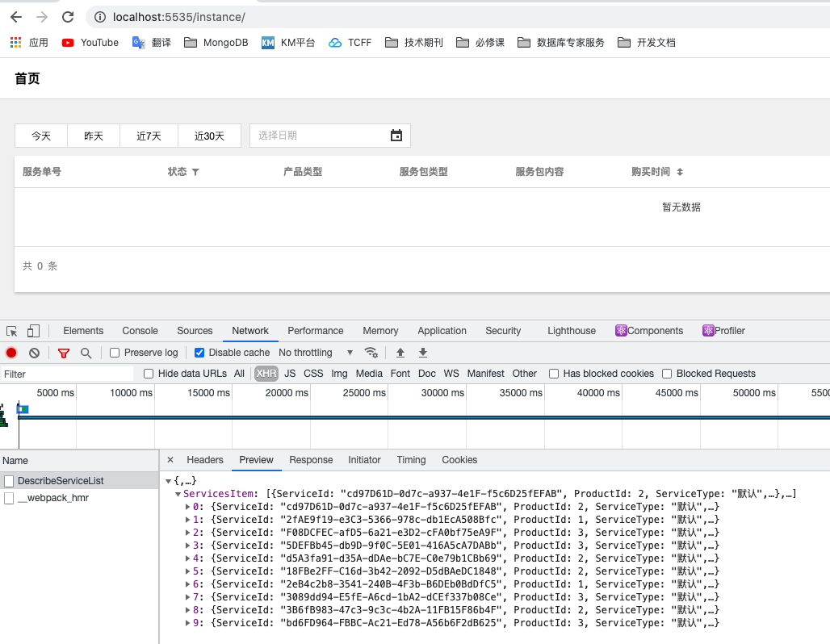
Task: Select the inspect element picker icon
Action: [12, 331]
